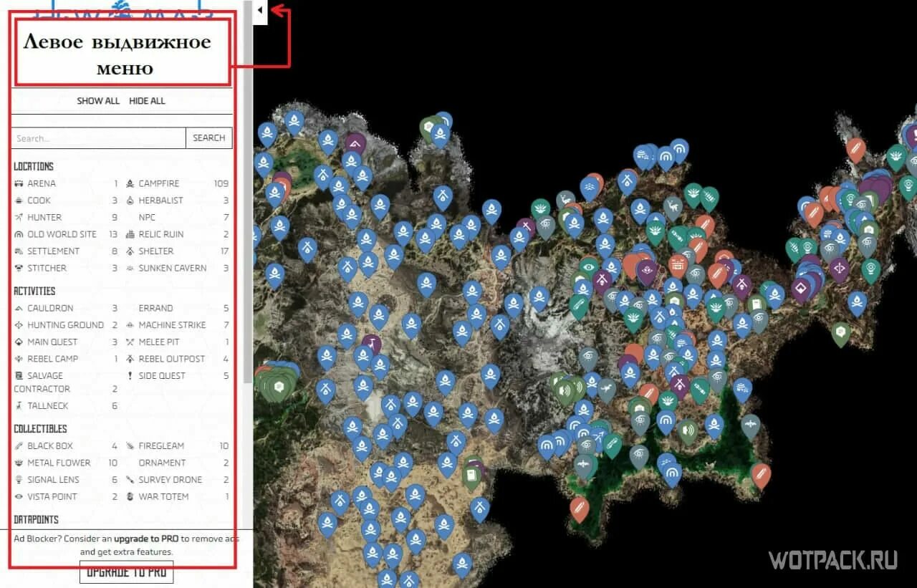
Task: Click SHOW ALL to display every marker
Action: point(98,101)
